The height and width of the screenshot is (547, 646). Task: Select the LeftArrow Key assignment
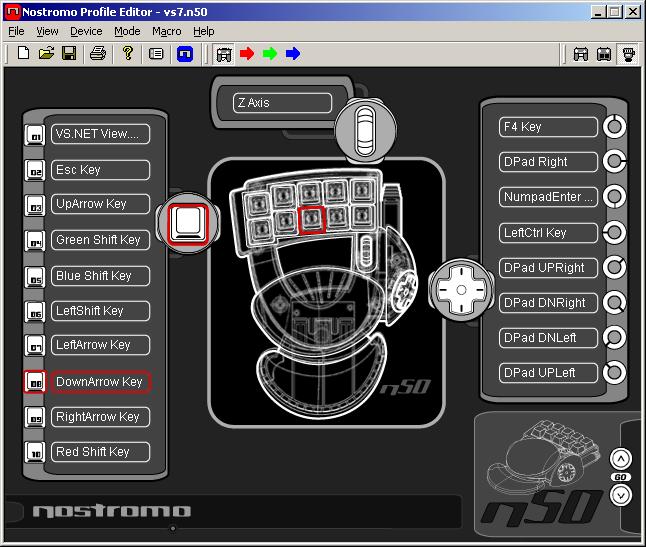point(101,345)
